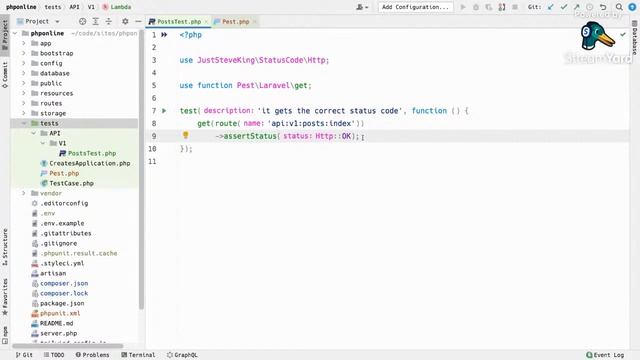
Task: Select PostsTest.php in the project tree
Action: tap(92, 153)
